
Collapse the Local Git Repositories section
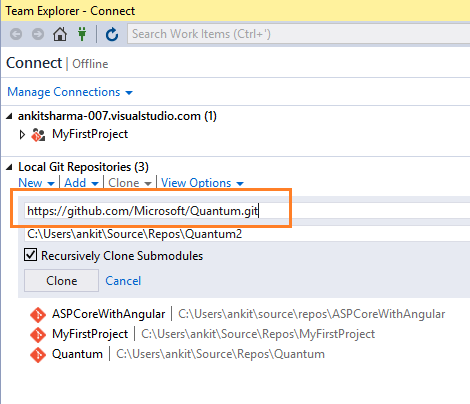point(9,167)
